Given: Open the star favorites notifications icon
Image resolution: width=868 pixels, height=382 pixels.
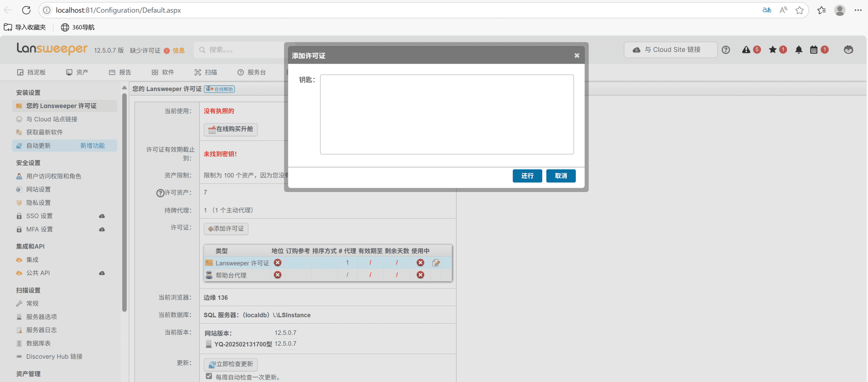Looking at the screenshot, I should (773, 50).
